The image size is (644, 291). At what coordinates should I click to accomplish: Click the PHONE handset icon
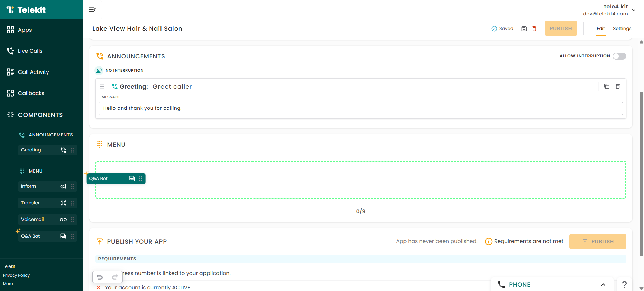point(501,285)
